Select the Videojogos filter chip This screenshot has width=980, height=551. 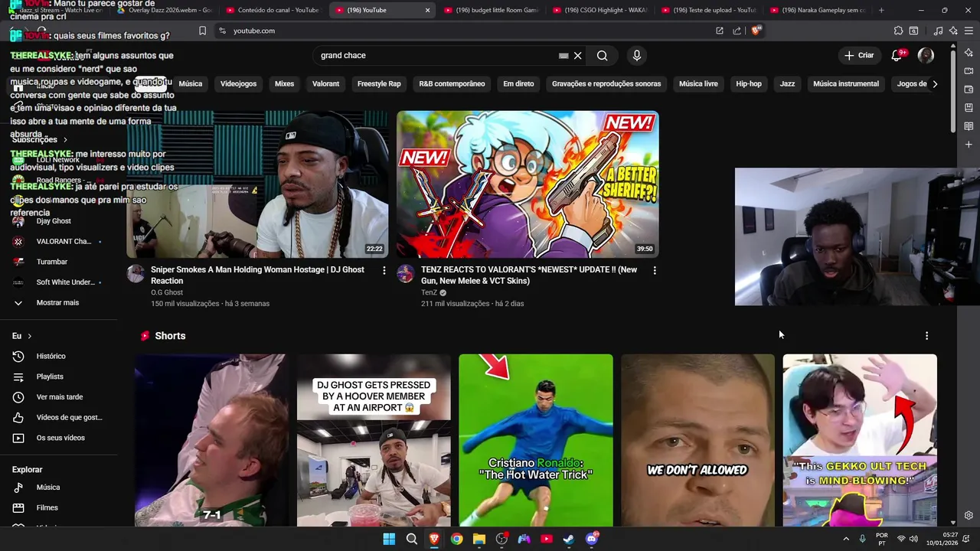pyautogui.click(x=238, y=83)
